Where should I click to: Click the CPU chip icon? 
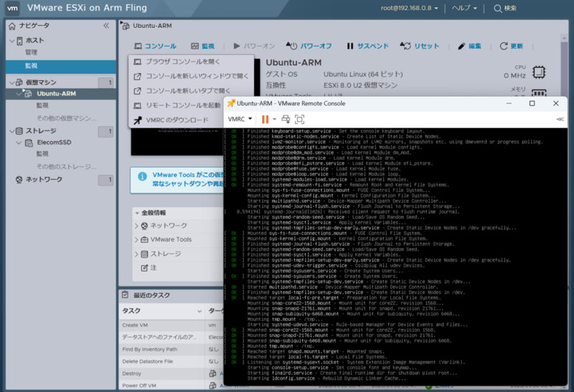[x=539, y=72]
